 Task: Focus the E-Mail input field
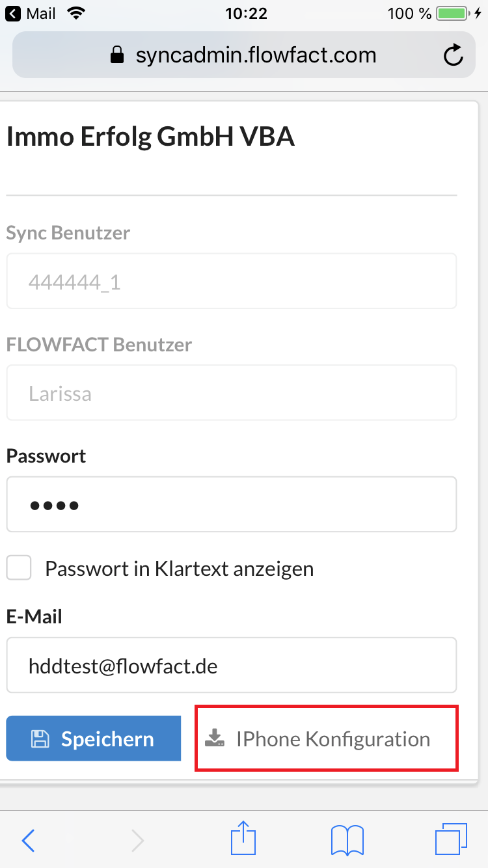(x=231, y=665)
